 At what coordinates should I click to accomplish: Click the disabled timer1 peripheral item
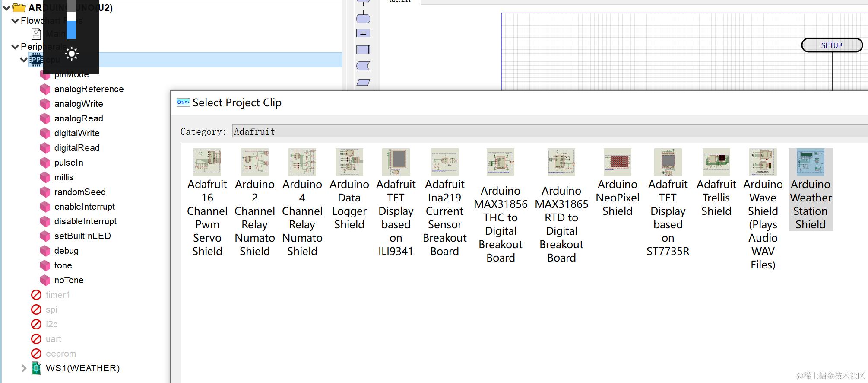57,295
